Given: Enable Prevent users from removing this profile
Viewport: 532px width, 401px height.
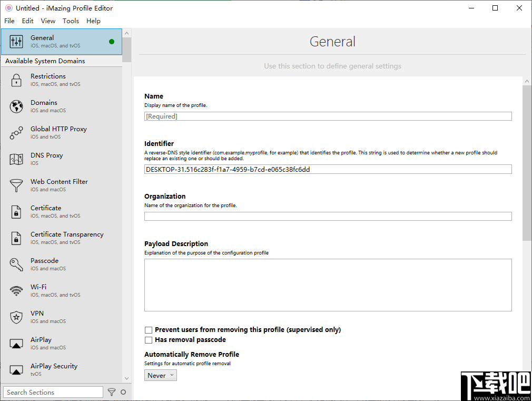Looking at the screenshot, I should click(x=148, y=330).
